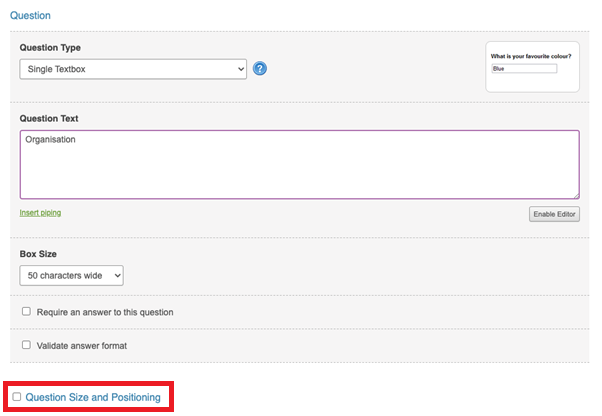Click the Question Text resize handle
This screenshot has width=602, height=416.
[576, 195]
